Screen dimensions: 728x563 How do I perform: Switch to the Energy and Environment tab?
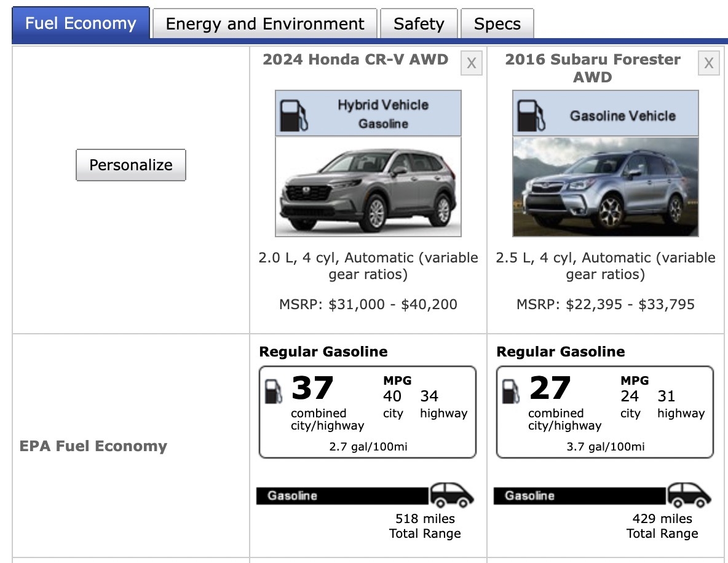[x=264, y=23]
